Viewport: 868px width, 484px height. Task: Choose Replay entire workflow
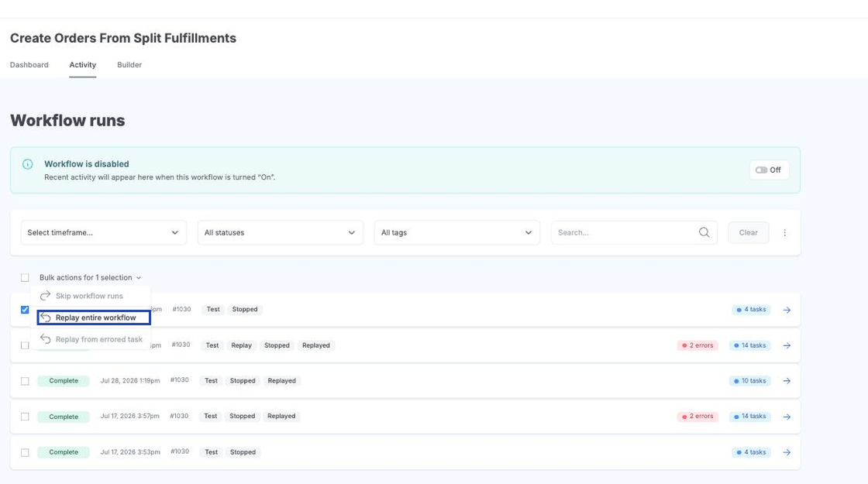pyautogui.click(x=94, y=318)
